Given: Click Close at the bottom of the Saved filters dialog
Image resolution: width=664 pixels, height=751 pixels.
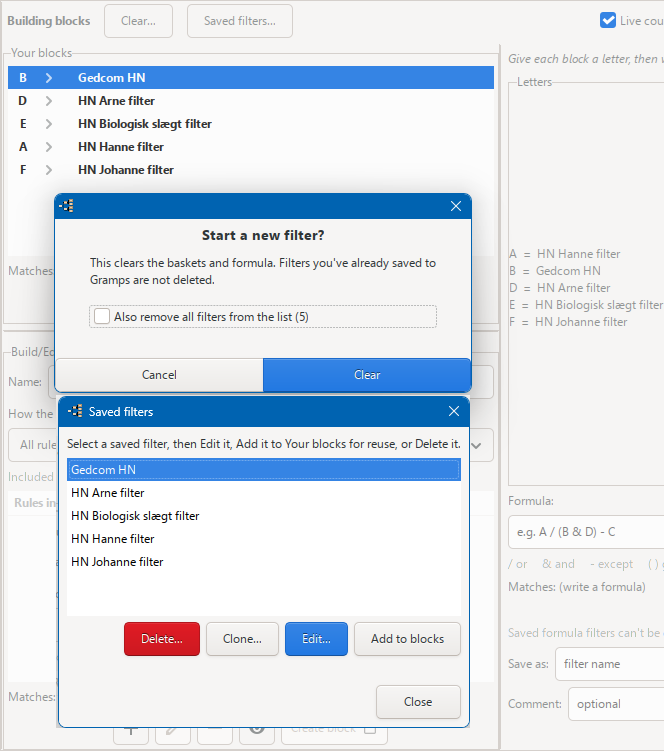Looking at the screenshot, I should (x=418, y=702).
